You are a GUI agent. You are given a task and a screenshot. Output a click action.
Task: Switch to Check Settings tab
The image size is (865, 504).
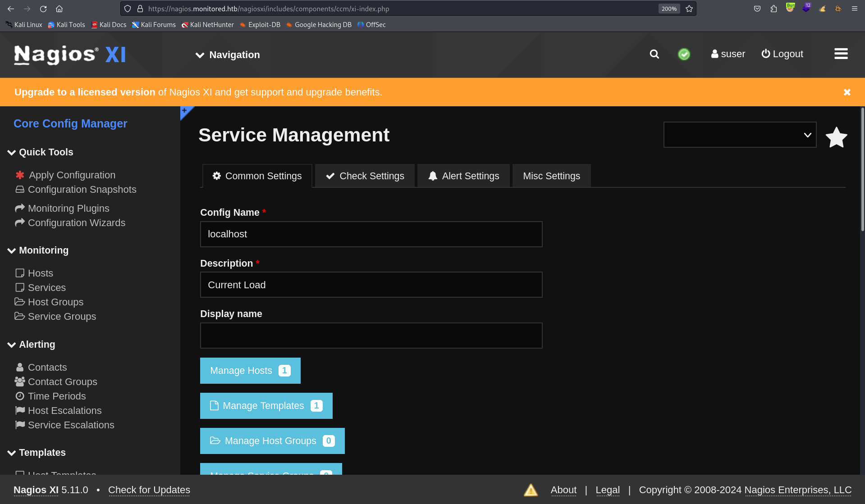pos(365,176)
